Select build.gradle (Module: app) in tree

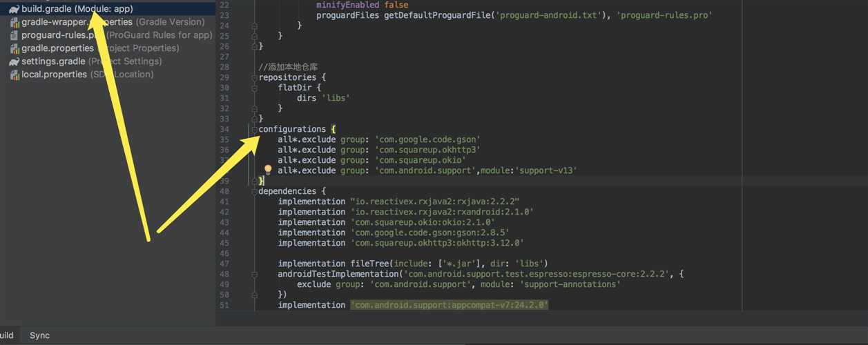[x=77, y=9]
